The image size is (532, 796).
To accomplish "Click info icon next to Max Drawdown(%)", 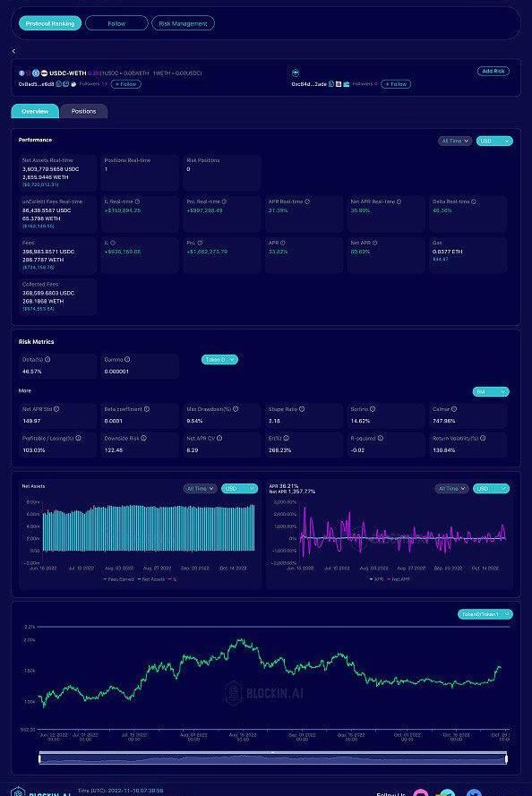I will [236, 408].
